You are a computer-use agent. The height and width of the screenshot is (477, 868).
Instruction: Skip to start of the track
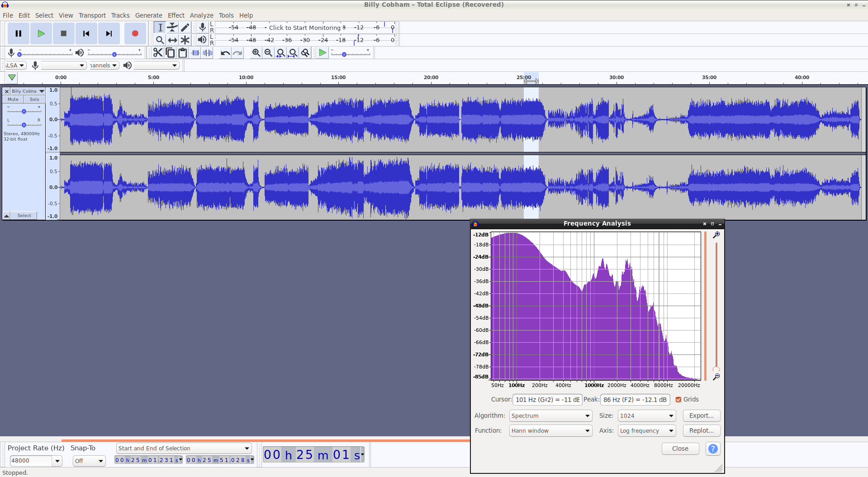[86, 33]
